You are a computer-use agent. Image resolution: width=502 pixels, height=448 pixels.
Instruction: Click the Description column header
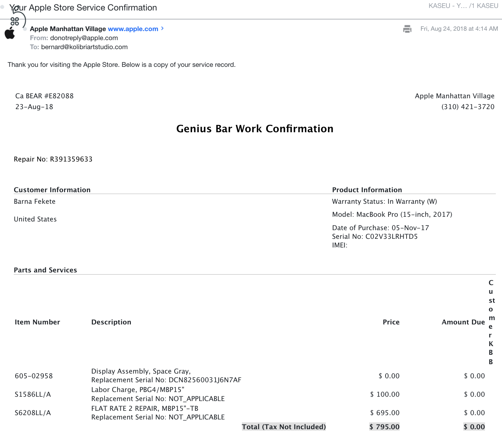[x=111, y=322]
